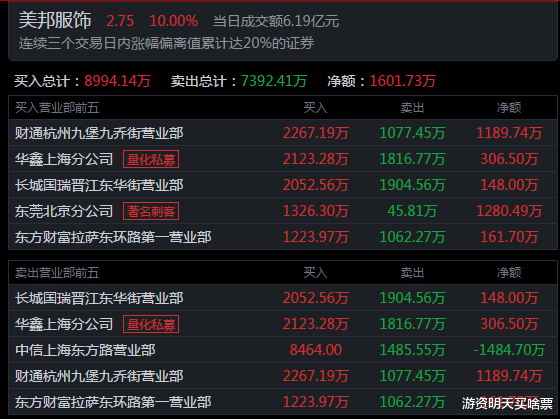Select the 东莞北京分公司 row name
The height and width of the screenshot is (419, 560).
(64, 211)
